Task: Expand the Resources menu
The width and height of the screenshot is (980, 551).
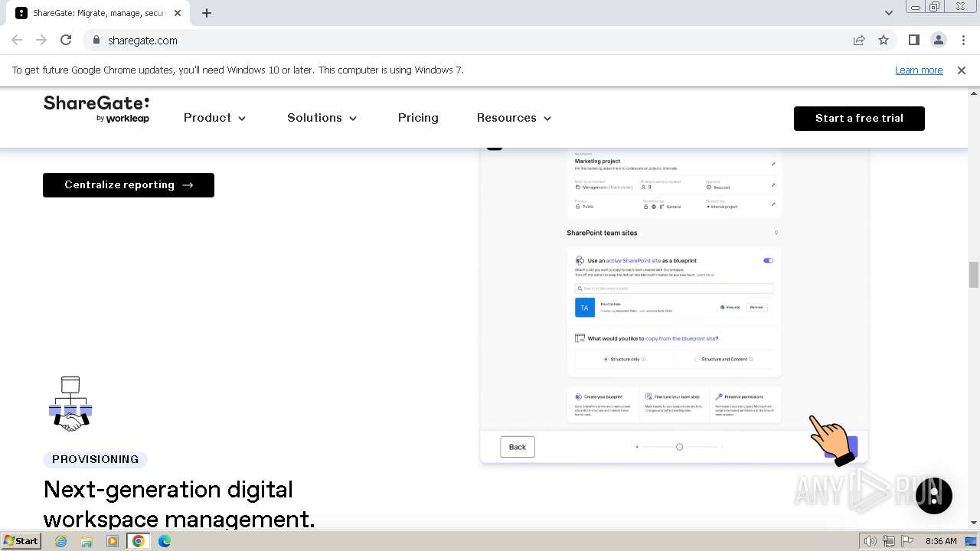Action: coord(514,118)
